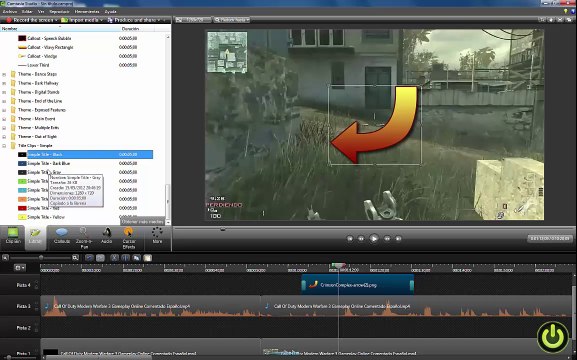Expand Theme - Main Event folder
This screenshot has width=577, height=360.
pyautogui.click(x=4, y=119)
